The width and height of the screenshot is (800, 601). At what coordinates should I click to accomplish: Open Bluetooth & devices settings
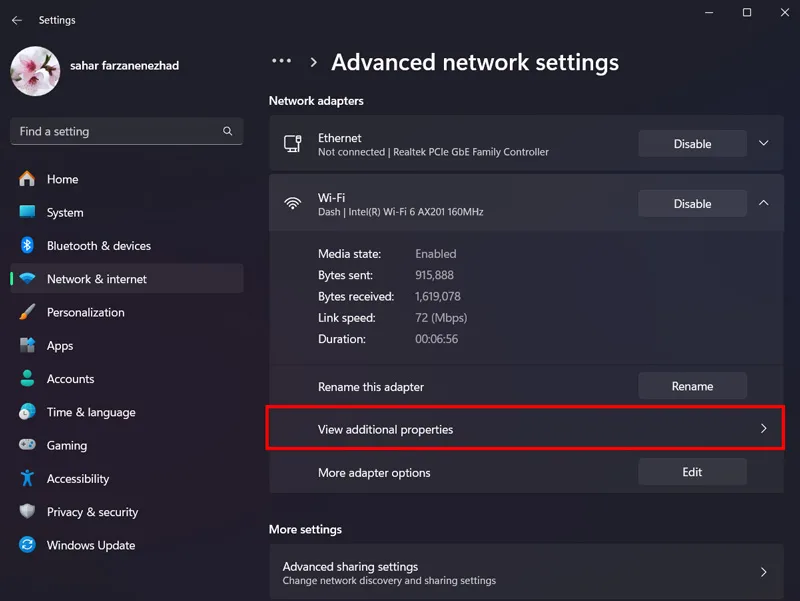coord(127,245)
